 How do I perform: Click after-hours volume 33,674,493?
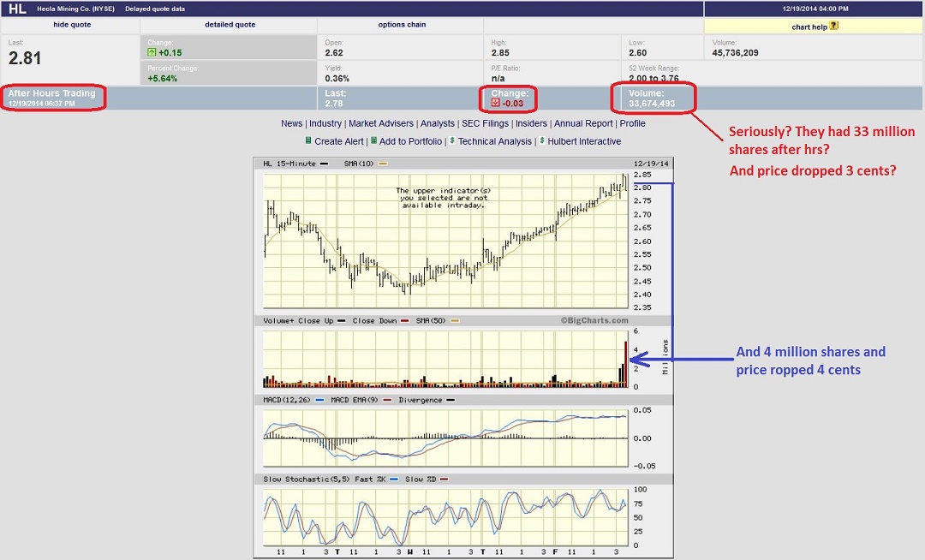click(652, 103)
